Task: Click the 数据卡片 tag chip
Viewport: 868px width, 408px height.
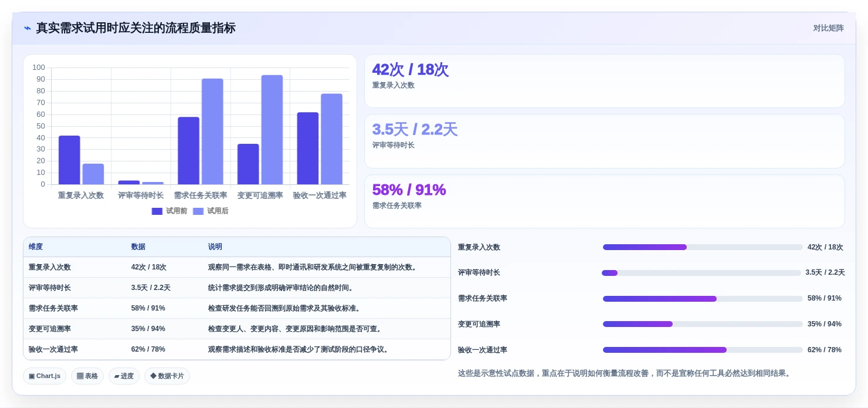Action: click(x=167, y=376)
